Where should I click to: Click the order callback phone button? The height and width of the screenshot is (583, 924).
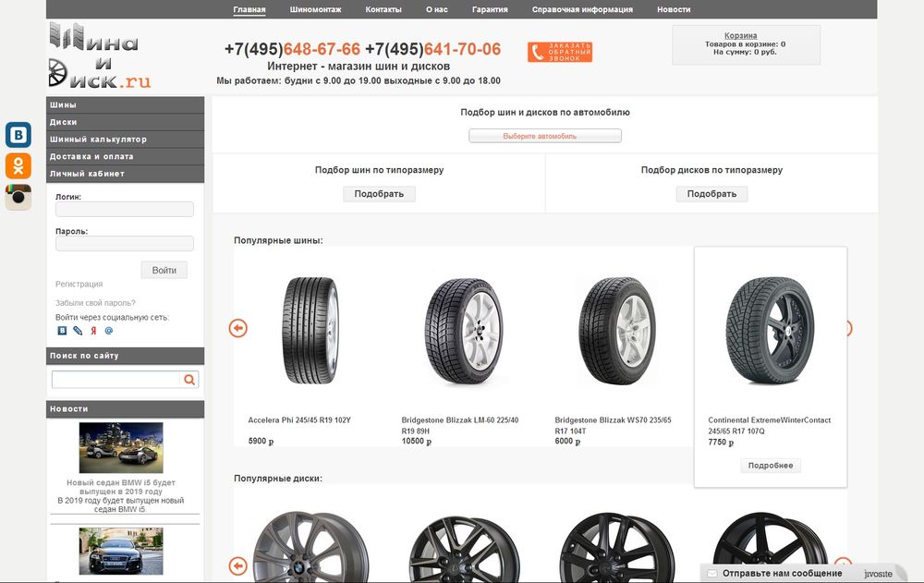pyautogui.click(x=560, y=52)
